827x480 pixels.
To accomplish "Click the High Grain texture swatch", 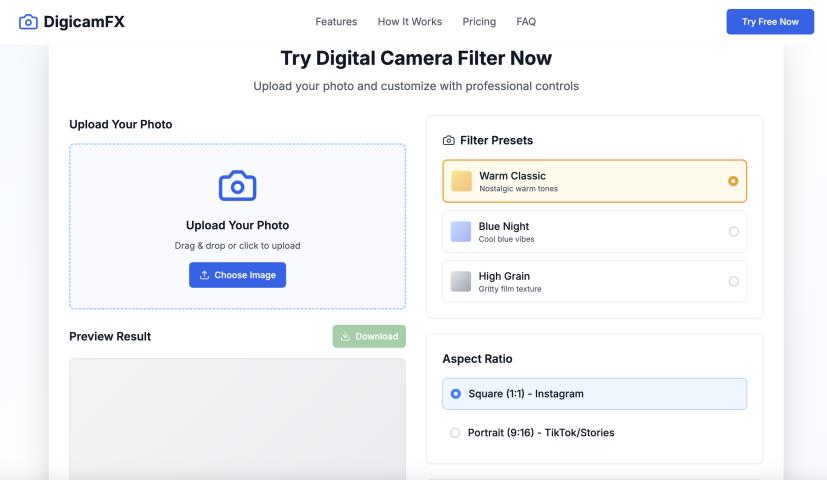I will [x=461, y=282].
